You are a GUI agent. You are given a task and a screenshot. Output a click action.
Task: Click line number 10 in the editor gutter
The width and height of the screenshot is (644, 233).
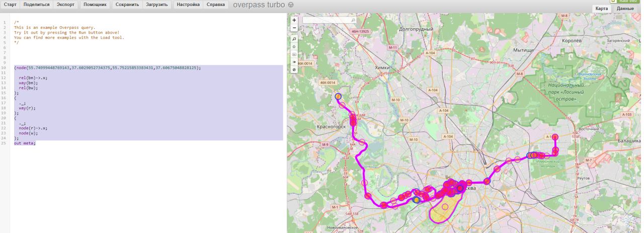click(x=5, y=67)
